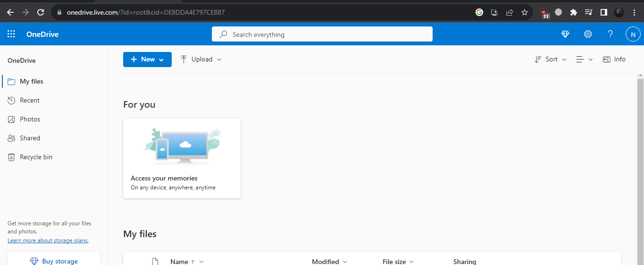644x265 pixels.
Task: Open the Extensions puzzle piece menu
Action: (x=574, y=12)
